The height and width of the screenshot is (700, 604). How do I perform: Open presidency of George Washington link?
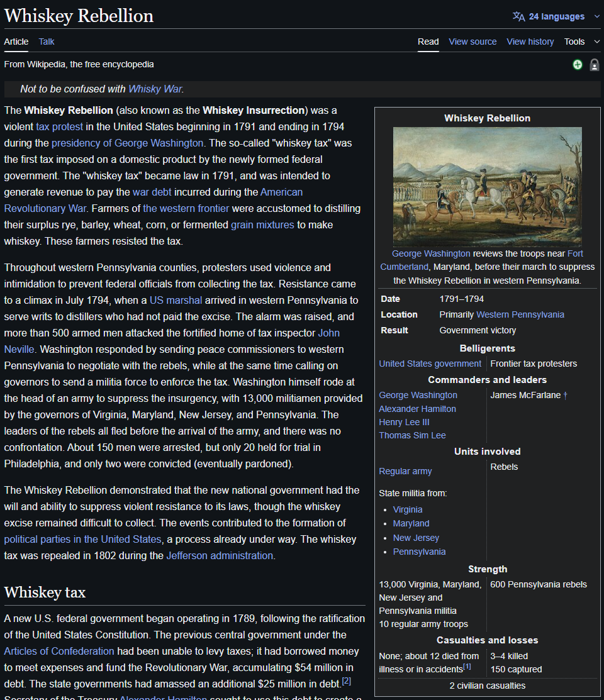point(127,143)
